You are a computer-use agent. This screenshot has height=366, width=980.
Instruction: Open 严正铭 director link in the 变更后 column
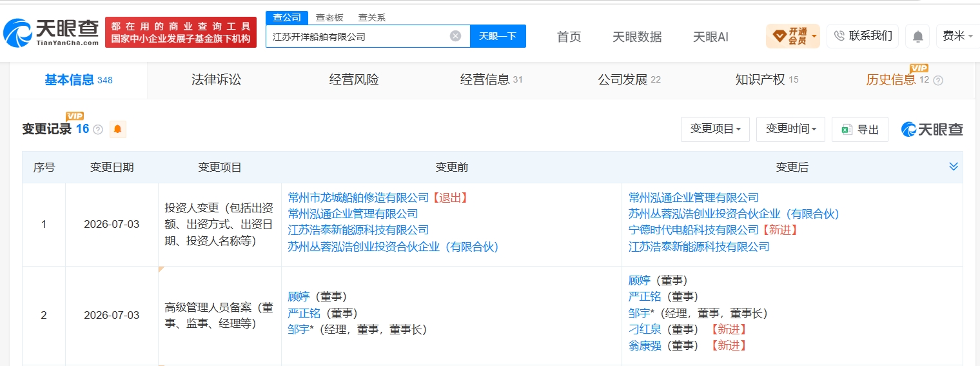(645, 296)
